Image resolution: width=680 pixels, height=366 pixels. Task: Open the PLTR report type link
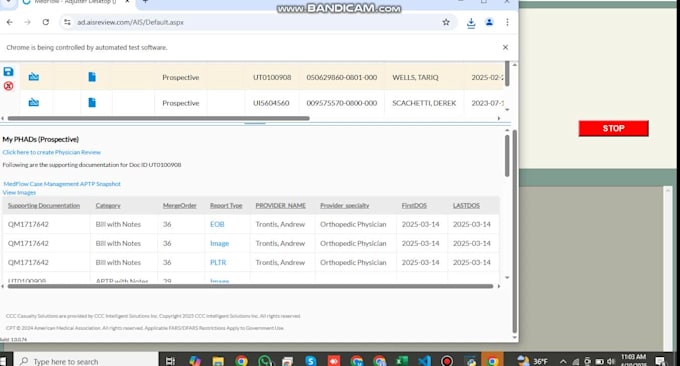pos(218,262)
